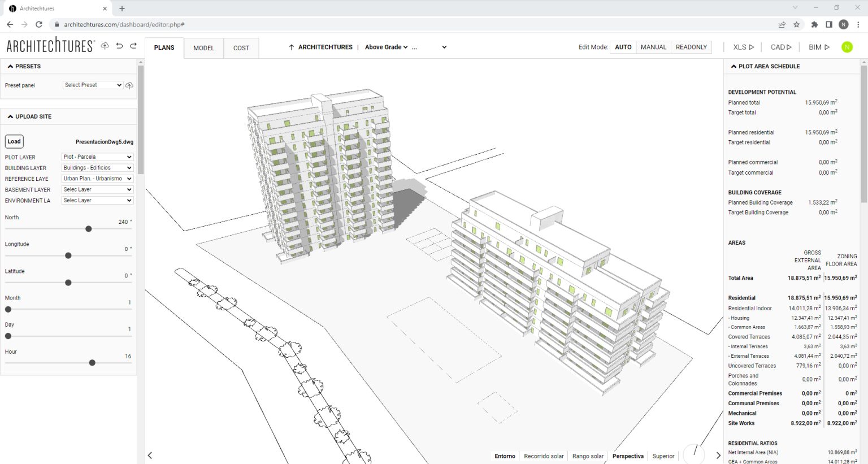
Task: Click the Load button to upload a site
Action: tap(14, 141)
